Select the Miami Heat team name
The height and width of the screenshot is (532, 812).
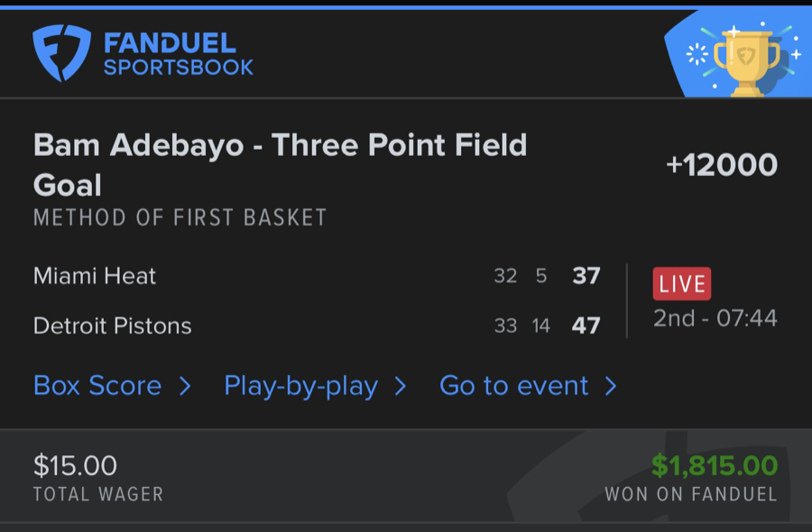[x=95, y=276]
